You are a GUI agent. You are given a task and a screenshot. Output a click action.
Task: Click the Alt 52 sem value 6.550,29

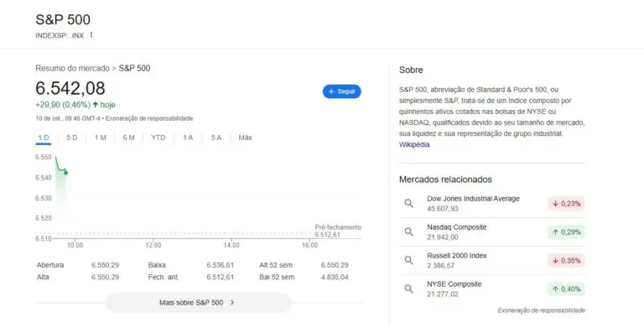335,265
